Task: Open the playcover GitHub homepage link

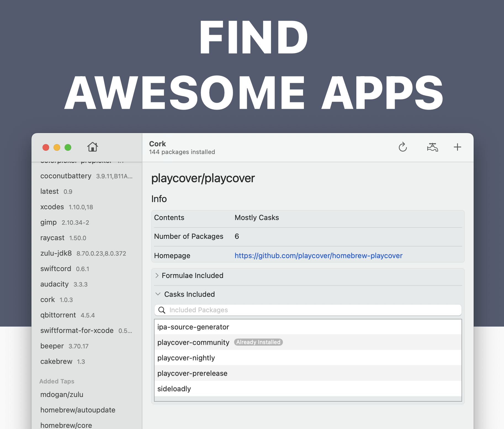Action: click(319, 256)
